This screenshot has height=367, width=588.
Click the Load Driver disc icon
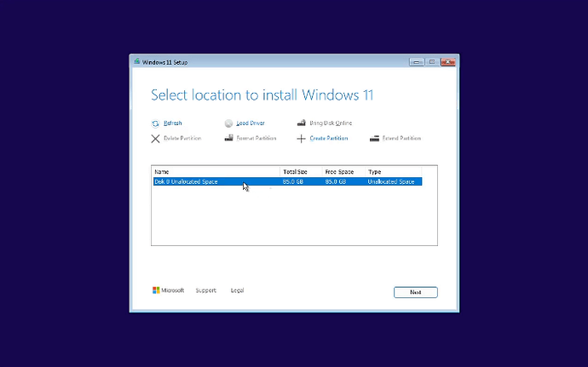click(228, 123)
